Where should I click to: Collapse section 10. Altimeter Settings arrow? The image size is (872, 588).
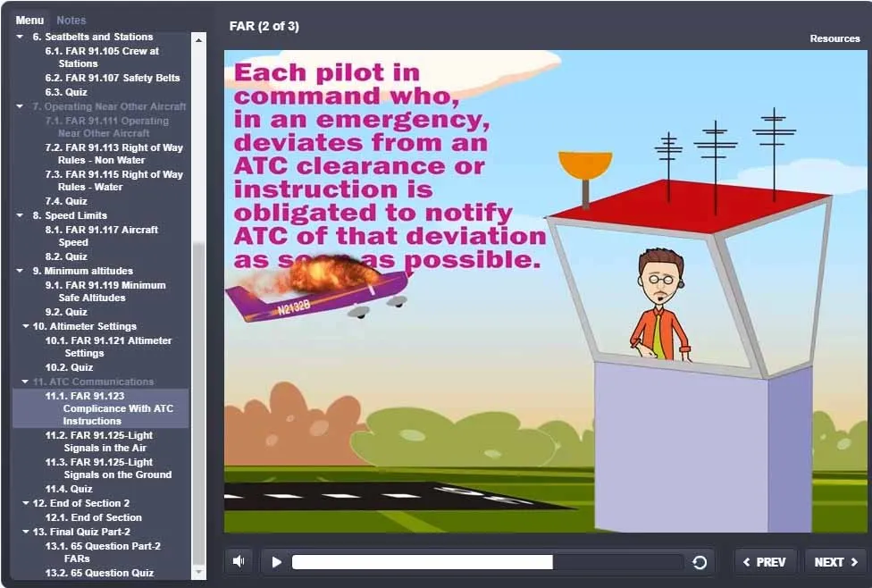point(25,326)
